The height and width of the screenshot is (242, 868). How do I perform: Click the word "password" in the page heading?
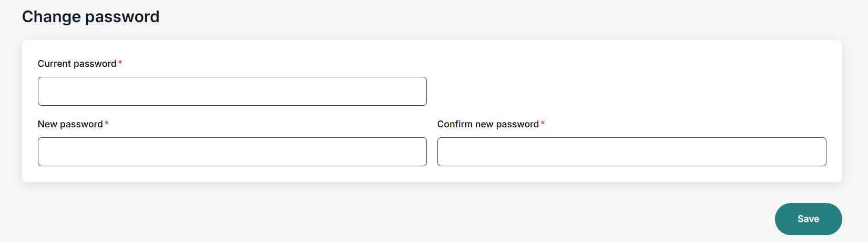tap(122, 17)
